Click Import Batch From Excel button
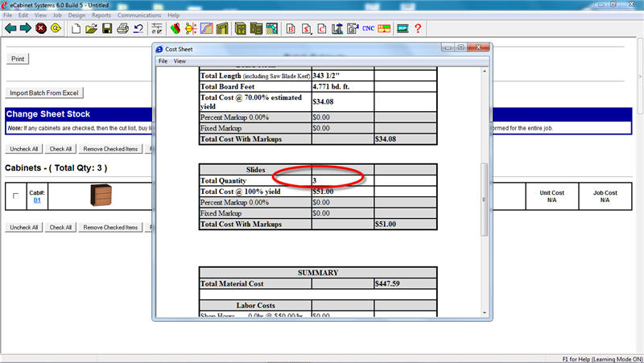The image size is (644, 363). [x=45, y=93]
